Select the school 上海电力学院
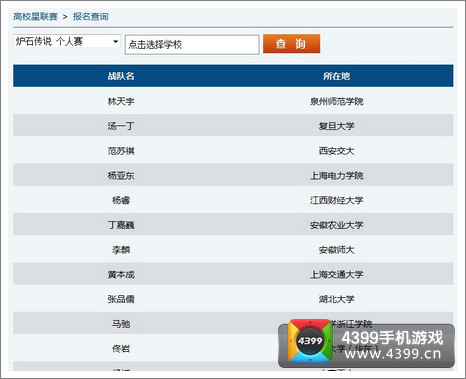Image resolution: width=466 pixels, height=379 pixels. pyautogui.click(x=337, y=176)
